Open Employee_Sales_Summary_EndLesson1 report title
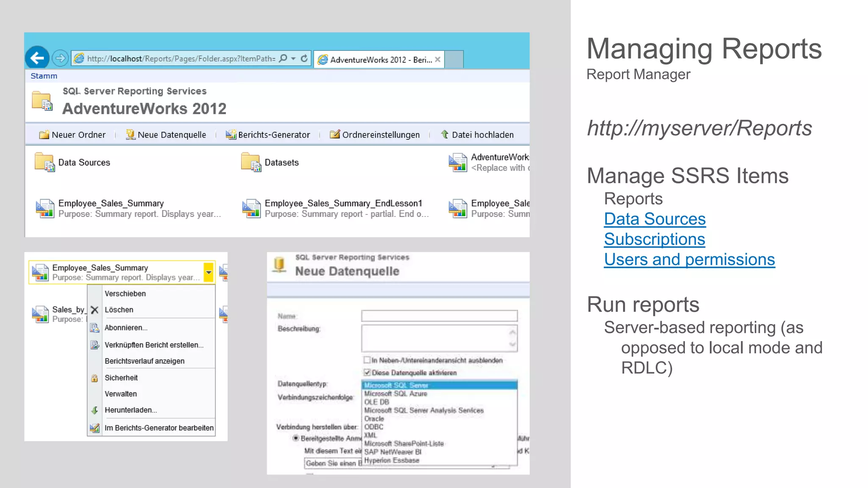The image size is (868, 488). click(344, 203)
